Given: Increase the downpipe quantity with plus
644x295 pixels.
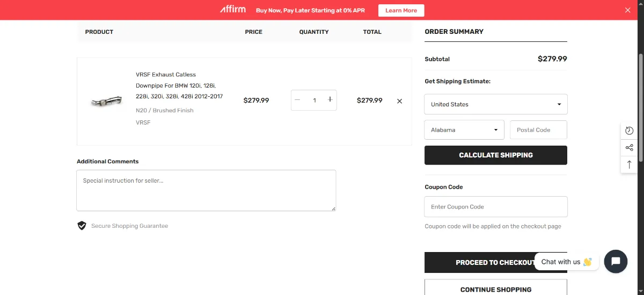Looking at the screenshot, I should [330, 100].
